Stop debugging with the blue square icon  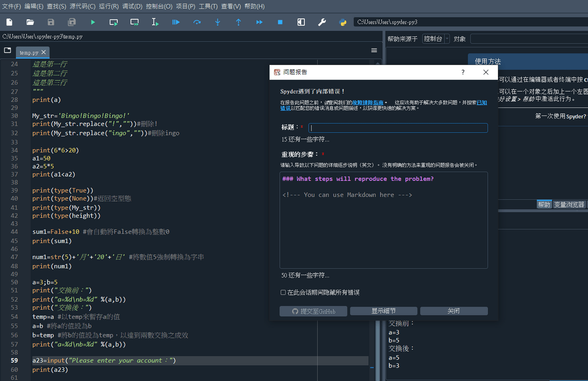tap(280, 22)
